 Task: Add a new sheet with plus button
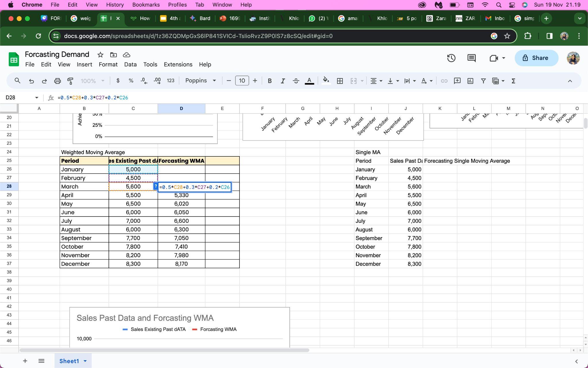pos(25,361)
